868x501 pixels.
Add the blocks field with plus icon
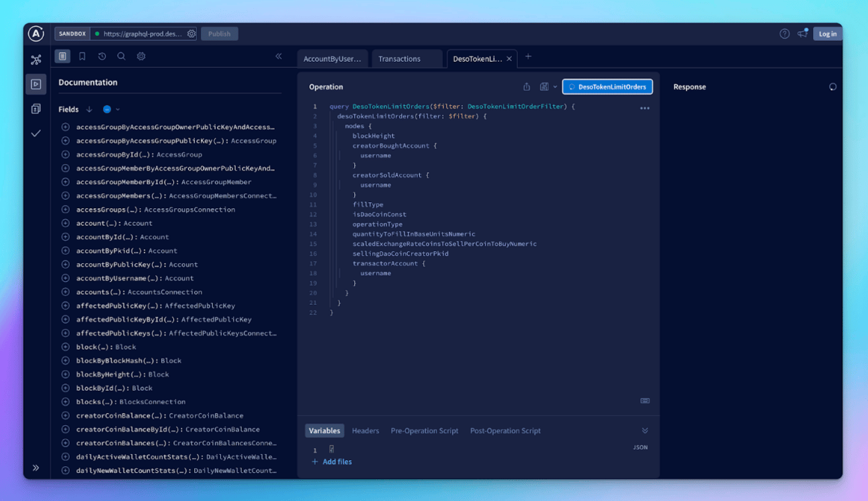65,402
